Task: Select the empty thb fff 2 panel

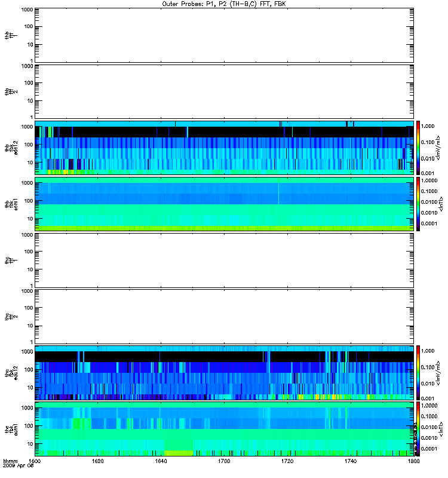Action: [x=224, y=91]
